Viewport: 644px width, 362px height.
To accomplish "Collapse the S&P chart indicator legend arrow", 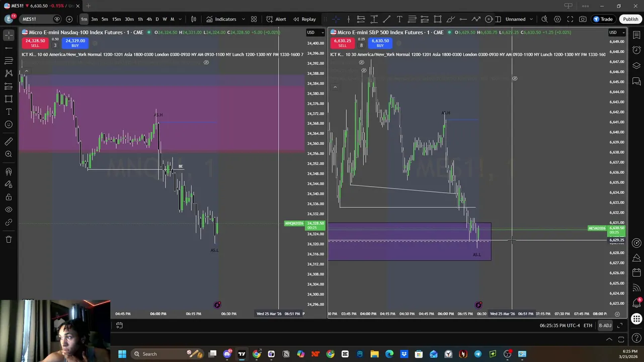I will click(x=335, y=87).
